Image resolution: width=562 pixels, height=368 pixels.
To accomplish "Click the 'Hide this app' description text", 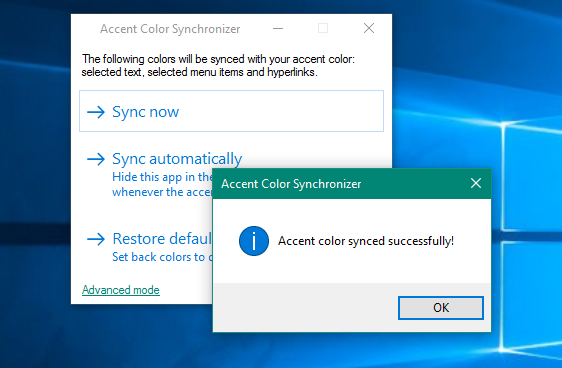I will pyautogui.click(x=162, y=184).
